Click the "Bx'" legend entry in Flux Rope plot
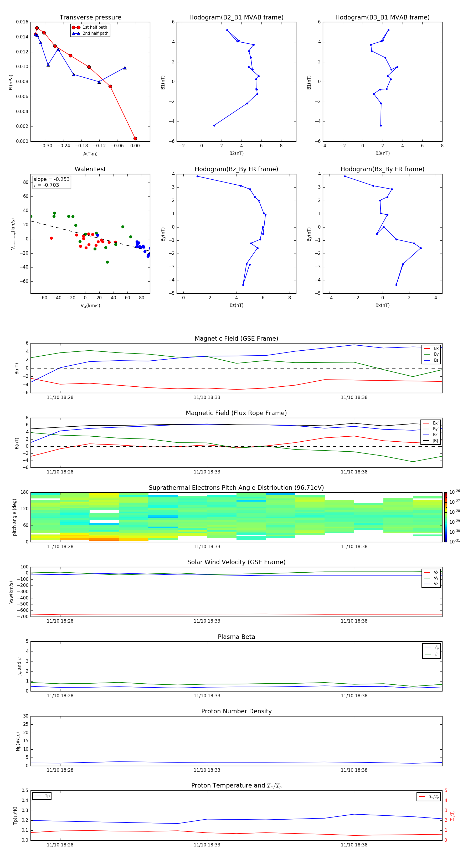This screenshot has width=473, height=868. 431,423
